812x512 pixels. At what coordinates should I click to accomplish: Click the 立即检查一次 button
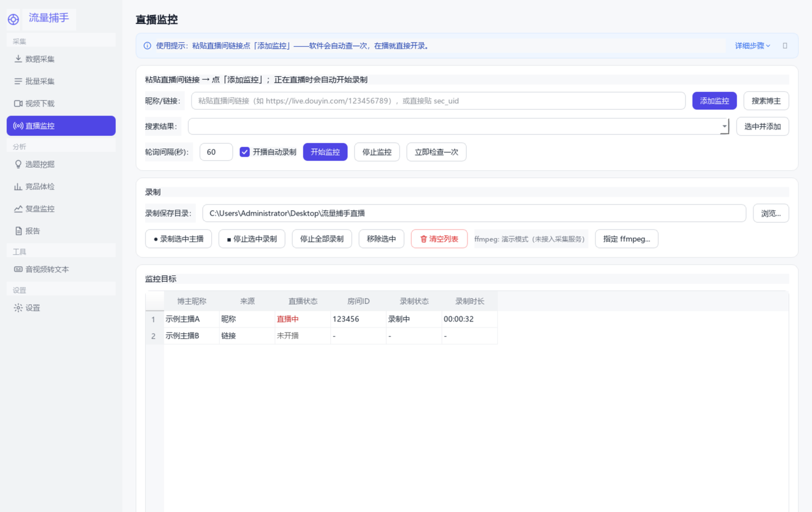tap(437, 152)
